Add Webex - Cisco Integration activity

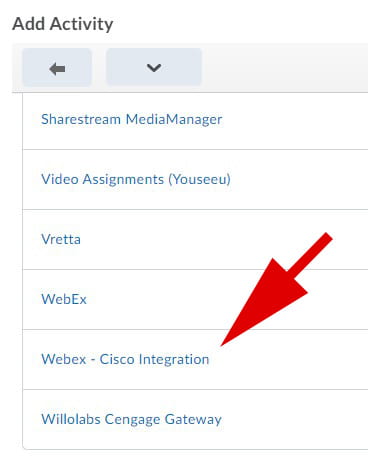pos(125,359)
